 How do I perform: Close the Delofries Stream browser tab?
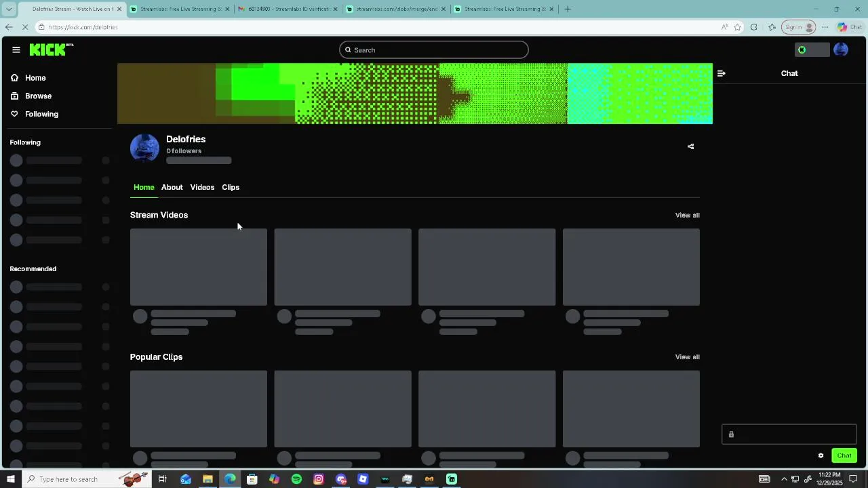pos(119,9)
